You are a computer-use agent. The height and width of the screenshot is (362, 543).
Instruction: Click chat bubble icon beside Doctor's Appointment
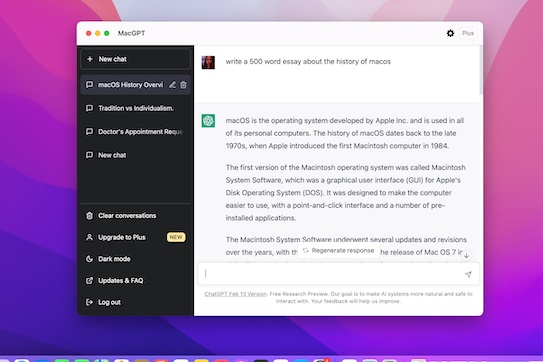click(89, 132)
